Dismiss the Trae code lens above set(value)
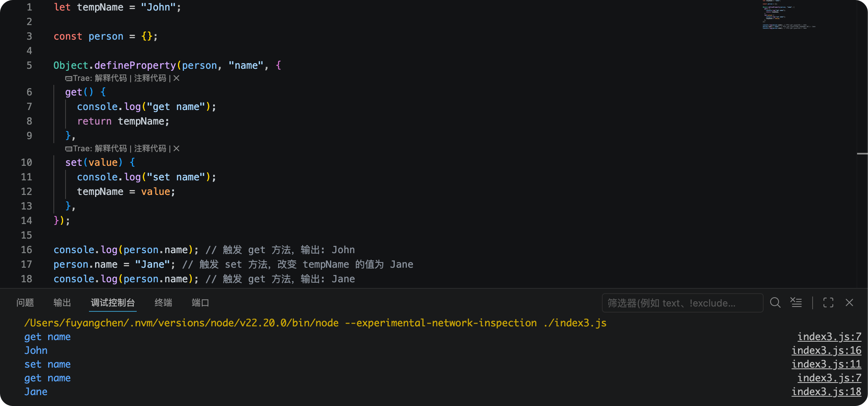Viewport: 868px width, 406px height. point(176,149)
